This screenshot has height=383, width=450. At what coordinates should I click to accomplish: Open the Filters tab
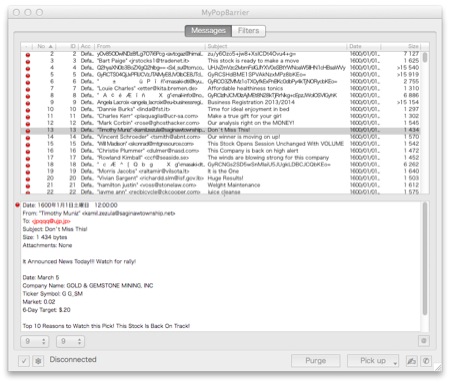pos(249,31)
